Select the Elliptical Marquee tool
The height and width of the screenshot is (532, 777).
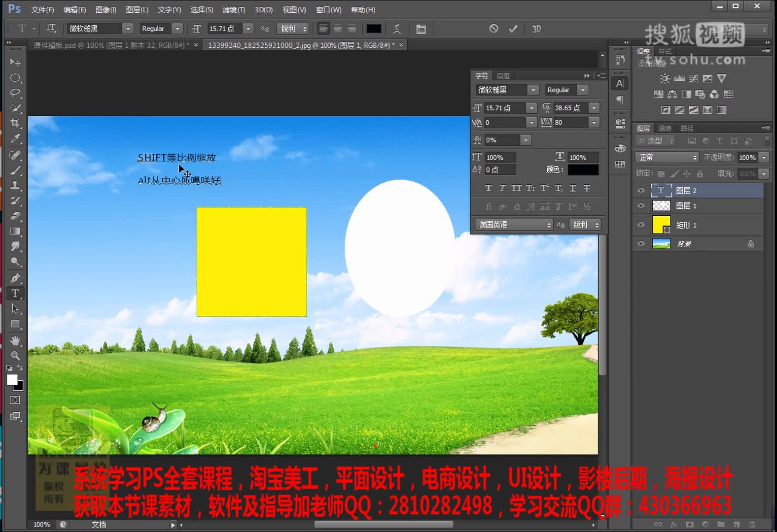15,78
